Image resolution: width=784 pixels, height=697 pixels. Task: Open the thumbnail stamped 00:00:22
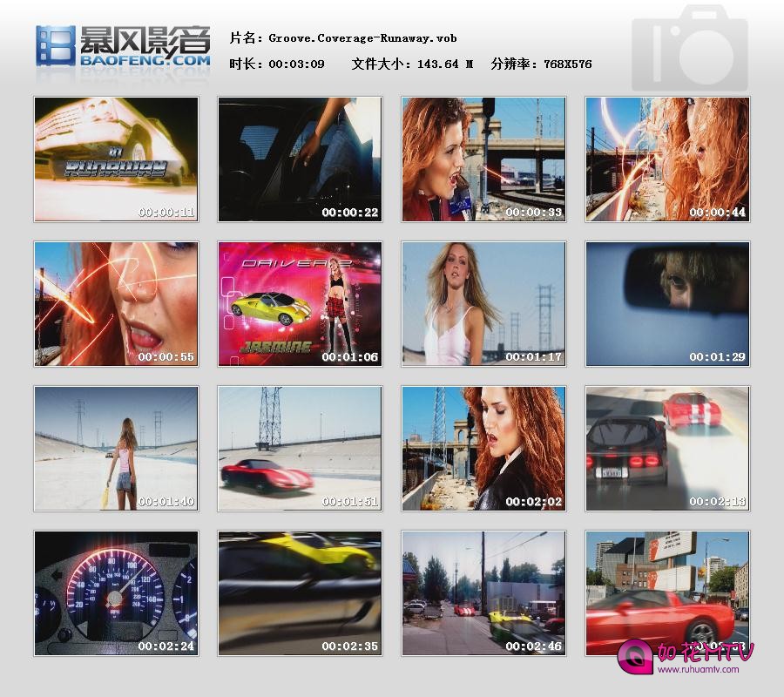[x=300, y=159]
